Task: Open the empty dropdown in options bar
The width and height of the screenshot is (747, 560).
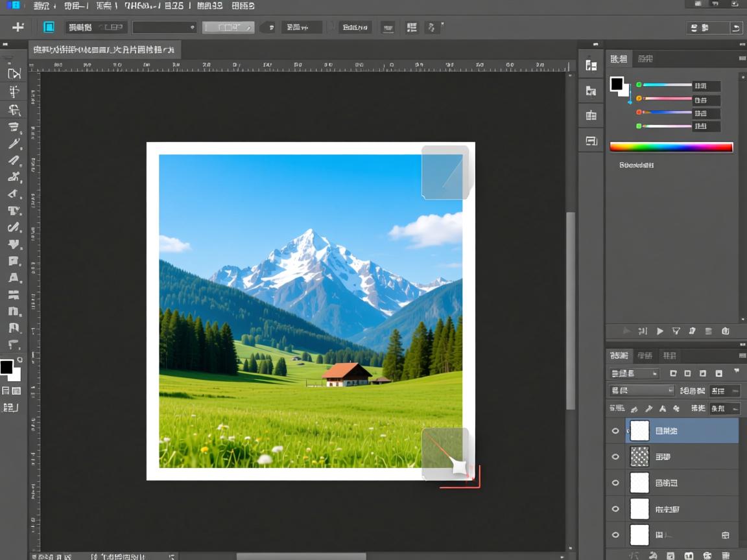Action: point(164,27)
